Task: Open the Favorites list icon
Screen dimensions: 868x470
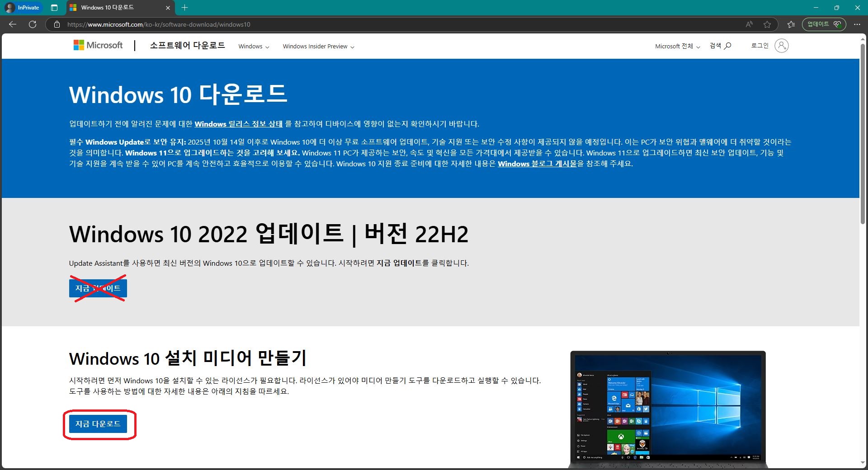Action: (x=791, y=24)
